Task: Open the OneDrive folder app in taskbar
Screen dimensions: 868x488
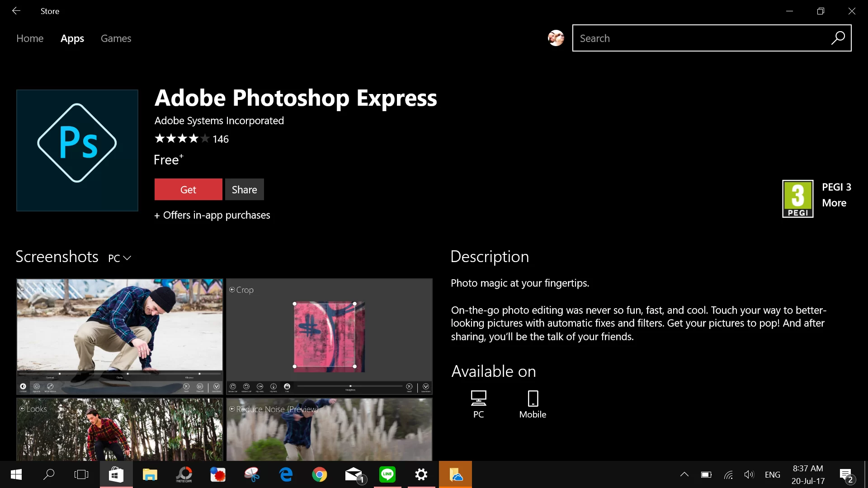Action: click(x=455, y=474)
